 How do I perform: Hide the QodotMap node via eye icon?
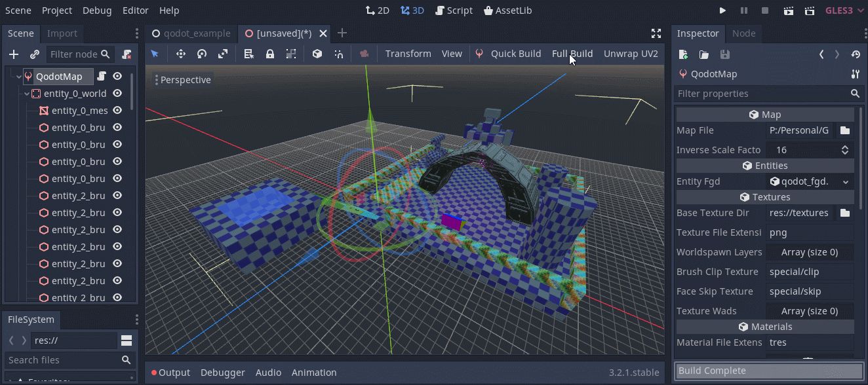pyautogui.click(x=117, y=77)
